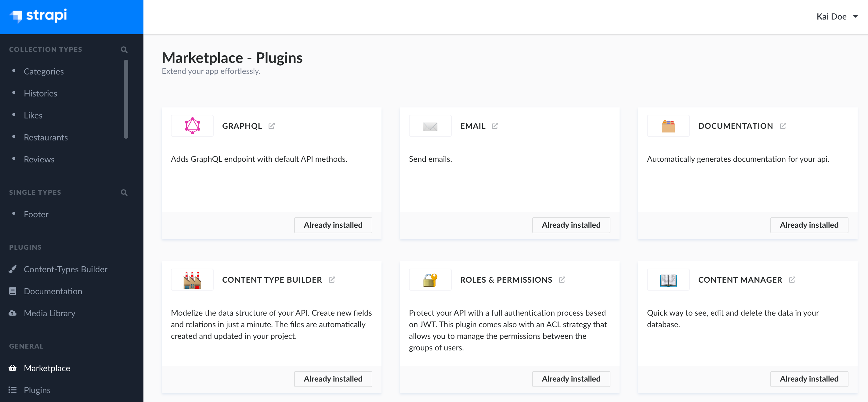
Task: Expand the Kai Doe user dropdown
Action: coord(837,16)
